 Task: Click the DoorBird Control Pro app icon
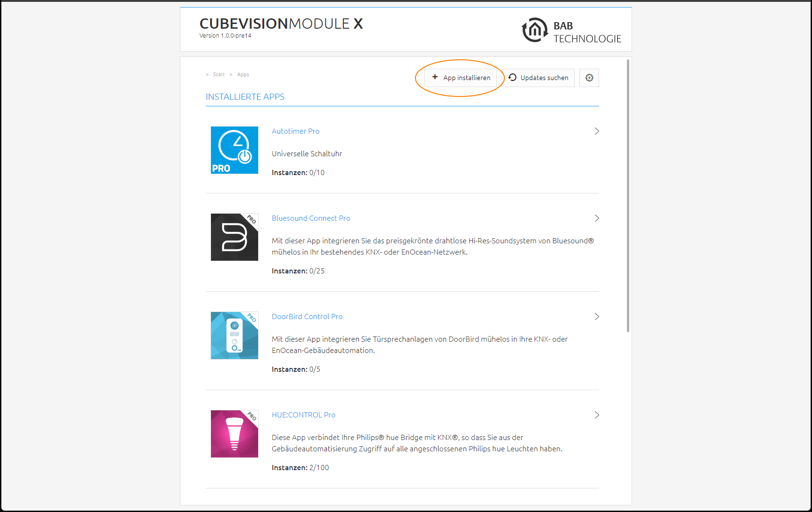pyautogui.click(x=235, y=336)
